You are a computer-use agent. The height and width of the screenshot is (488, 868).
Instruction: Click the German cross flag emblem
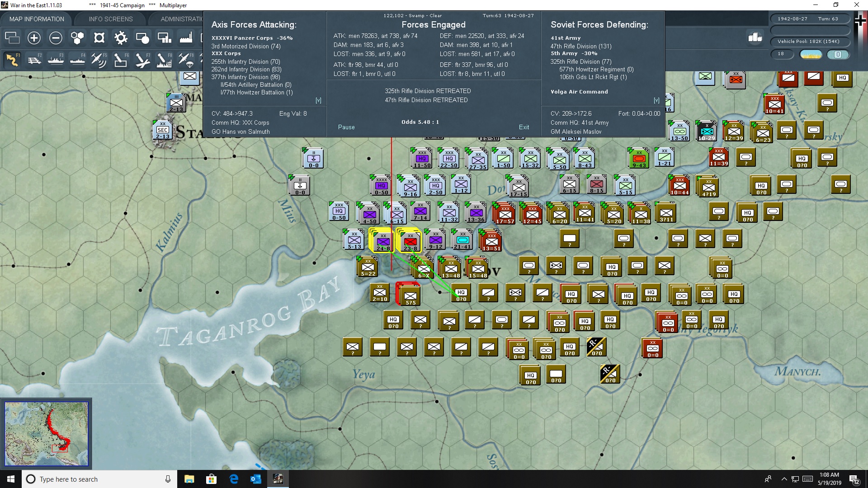(860, 21)
